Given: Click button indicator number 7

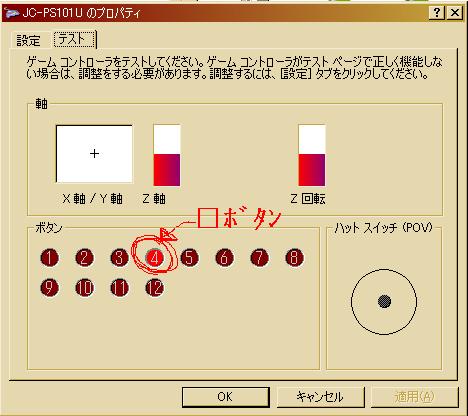Looking at the screenshot, I should click(x=259, y=258).
